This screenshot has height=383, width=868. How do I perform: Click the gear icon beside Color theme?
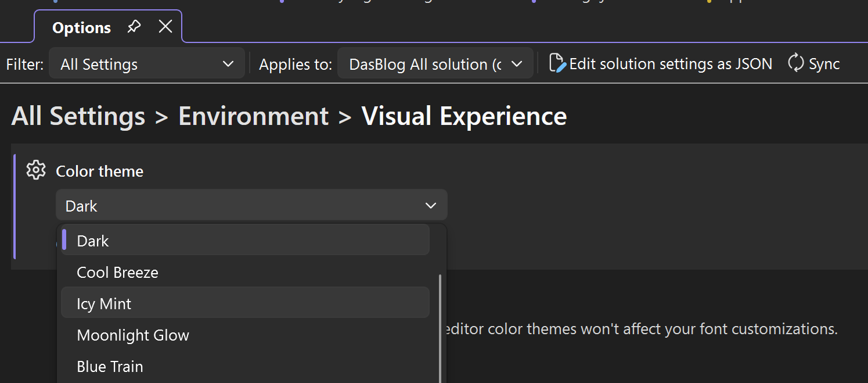coord(35,170)
